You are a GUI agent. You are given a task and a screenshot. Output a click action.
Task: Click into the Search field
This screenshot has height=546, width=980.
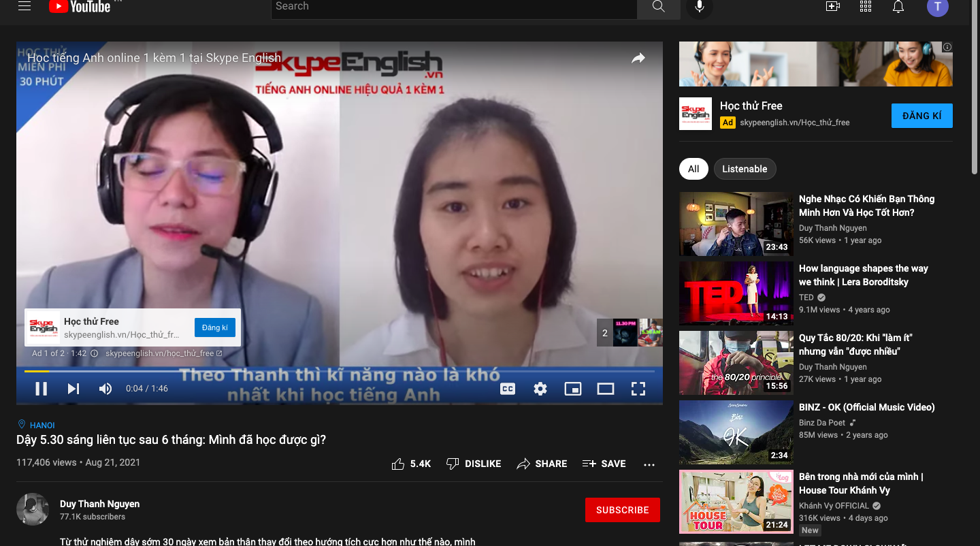click(x=454, y=7)
